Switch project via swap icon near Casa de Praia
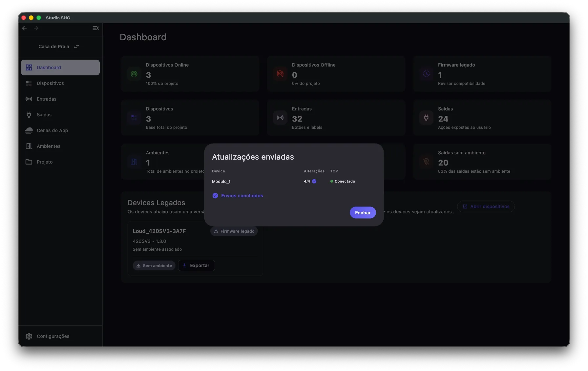 pyautogui.click(x=76, y=47)
